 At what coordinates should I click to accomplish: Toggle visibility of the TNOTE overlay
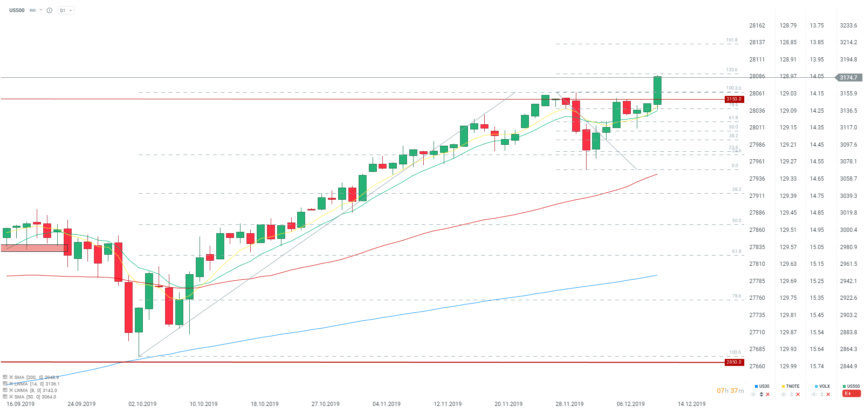[784, 394]
